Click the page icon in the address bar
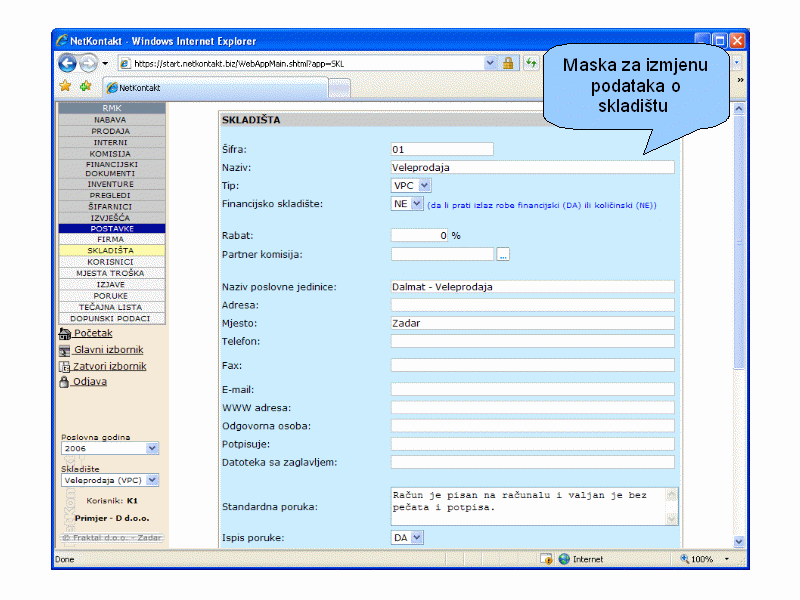Screen dimensions: 800x600 [x=124, y=63]
